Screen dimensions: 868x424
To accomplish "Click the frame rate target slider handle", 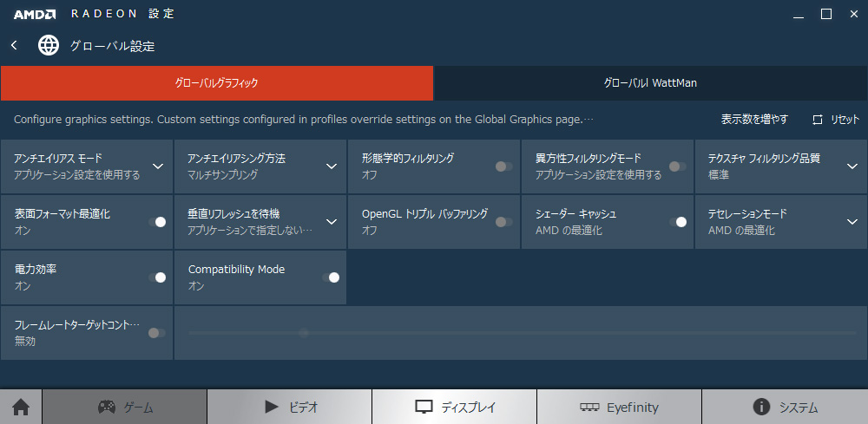I will (303, 333).
